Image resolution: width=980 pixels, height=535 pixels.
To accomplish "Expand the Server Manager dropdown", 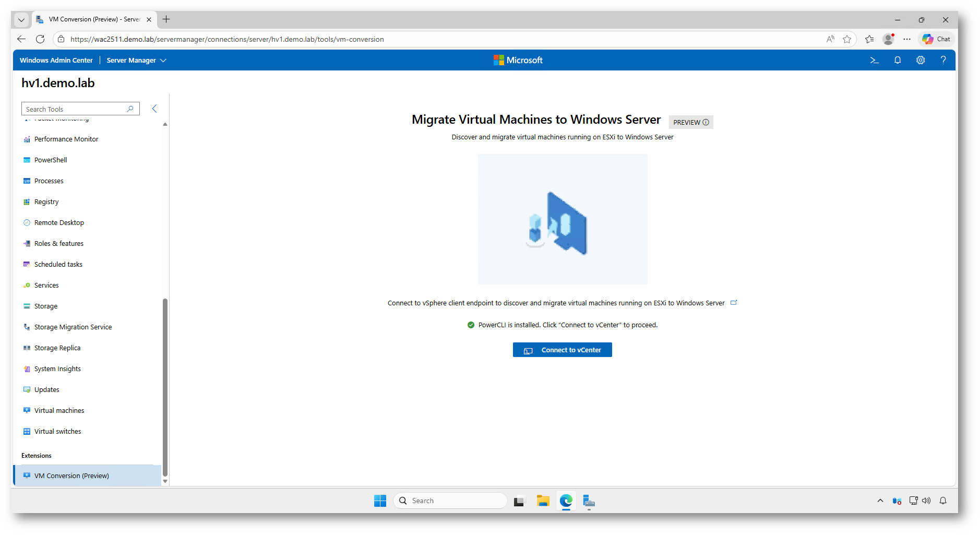I will coord(136,61).
